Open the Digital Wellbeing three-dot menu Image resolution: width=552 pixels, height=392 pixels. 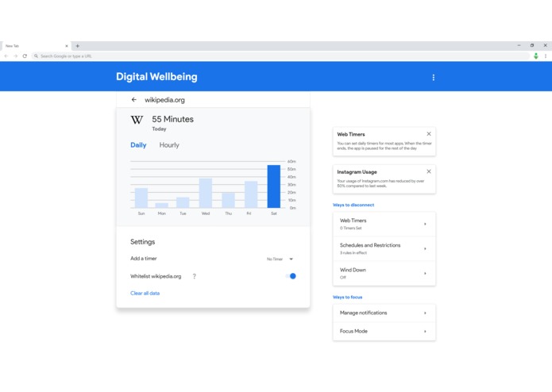434,77
